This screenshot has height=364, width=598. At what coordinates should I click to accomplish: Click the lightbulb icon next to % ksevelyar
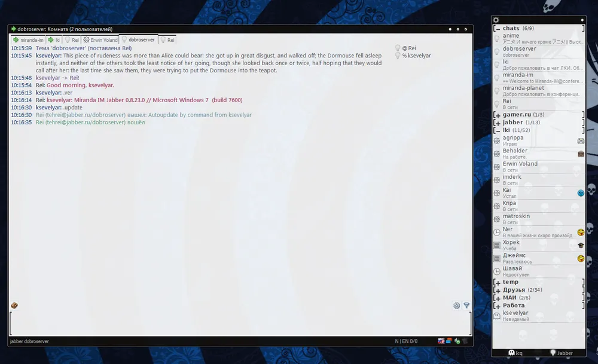tap(398, 55)
